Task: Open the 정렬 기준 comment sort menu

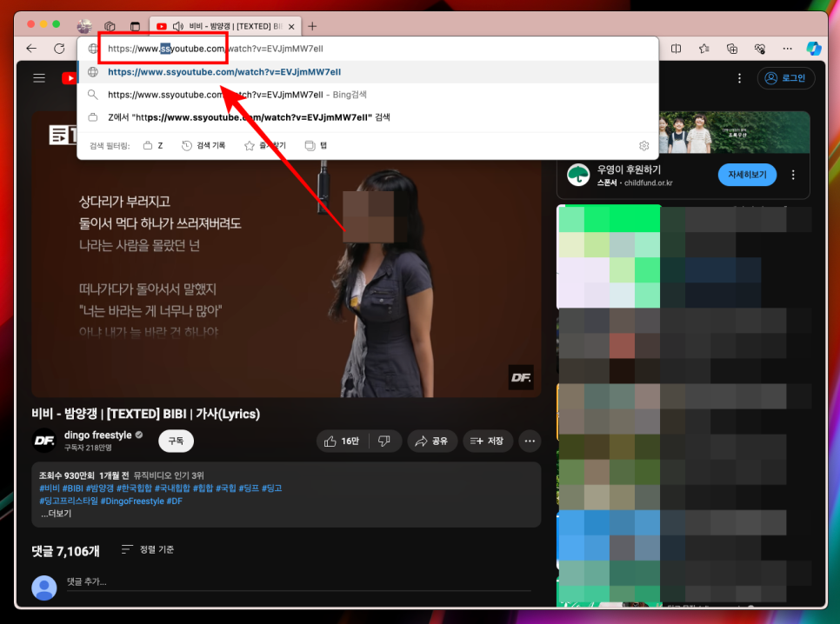Action: pyautogui.click(x=147, y=549)
